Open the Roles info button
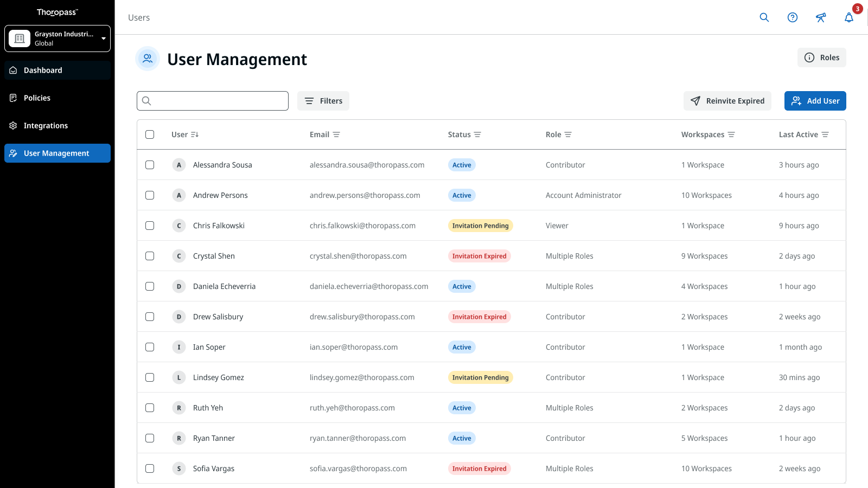This screenshot has width=868, height=488. point(821,57)
